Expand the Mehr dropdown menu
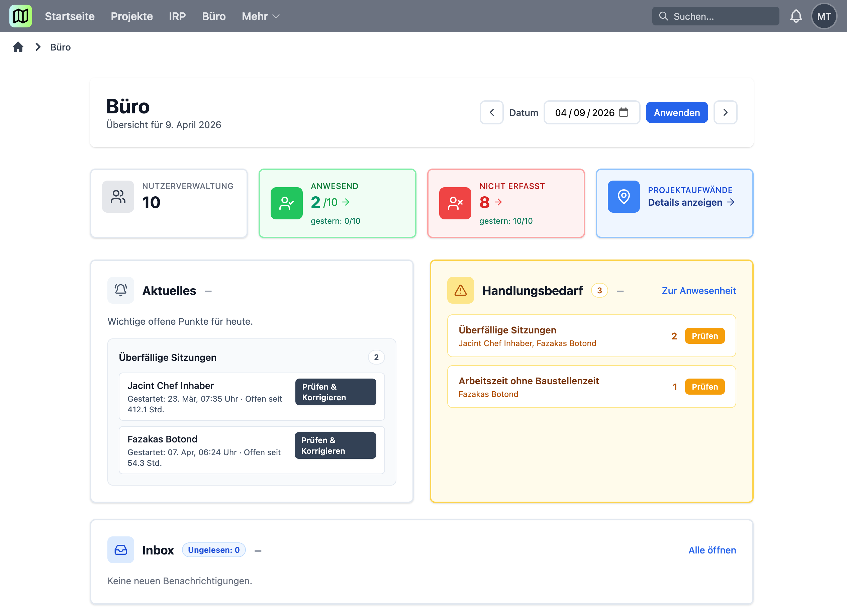This screenshot has height=616, width=847. coord(260,16)
